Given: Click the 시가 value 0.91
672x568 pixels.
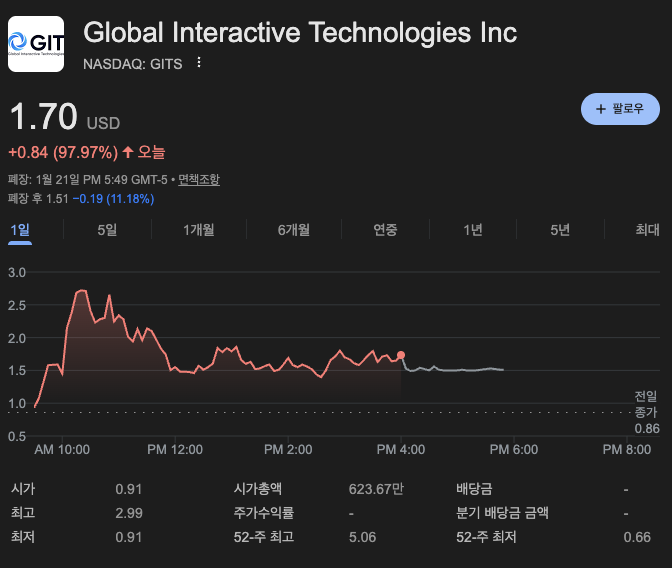Looking at the screenshot, I should coord(129,489).
